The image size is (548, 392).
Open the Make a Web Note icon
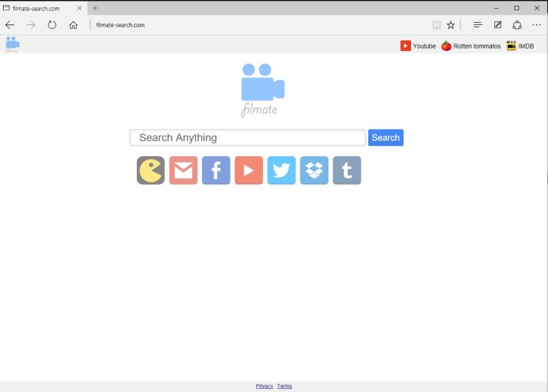coord(498,25)
